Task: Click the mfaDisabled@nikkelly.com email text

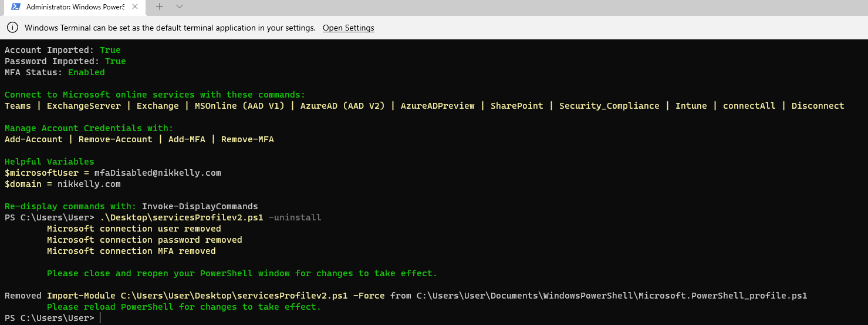Action: click(158, 173)
